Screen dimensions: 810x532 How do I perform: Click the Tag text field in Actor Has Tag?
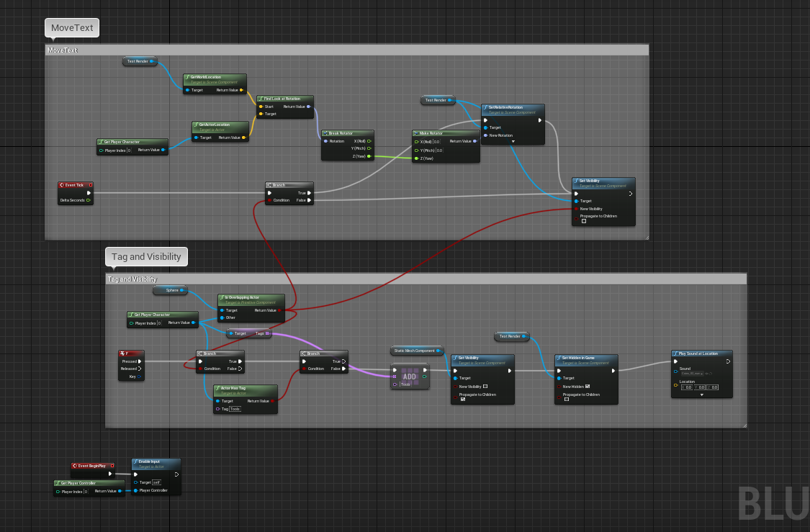(x=235, y=409)
